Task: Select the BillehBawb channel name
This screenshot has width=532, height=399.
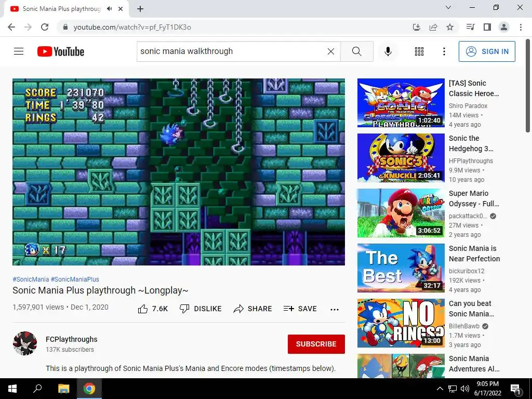Action: [464, 326]
